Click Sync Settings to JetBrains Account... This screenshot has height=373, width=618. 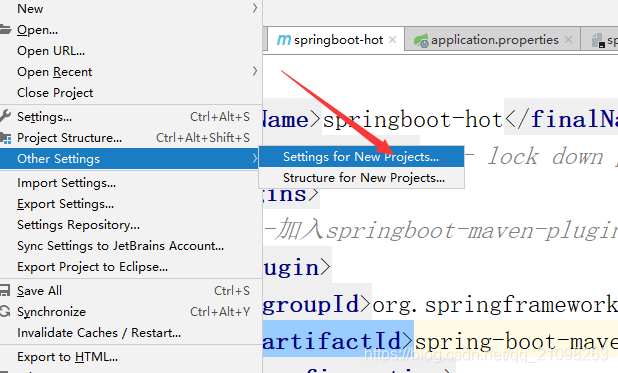coord(130,246)
